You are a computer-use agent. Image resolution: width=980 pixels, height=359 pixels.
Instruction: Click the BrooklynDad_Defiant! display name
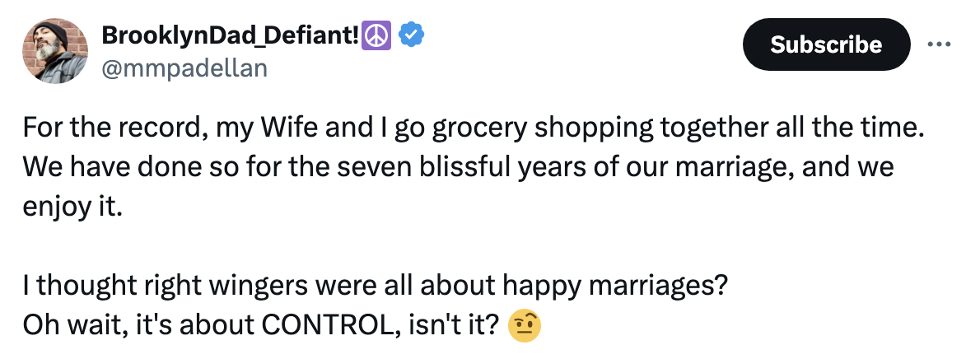point(231,35)
